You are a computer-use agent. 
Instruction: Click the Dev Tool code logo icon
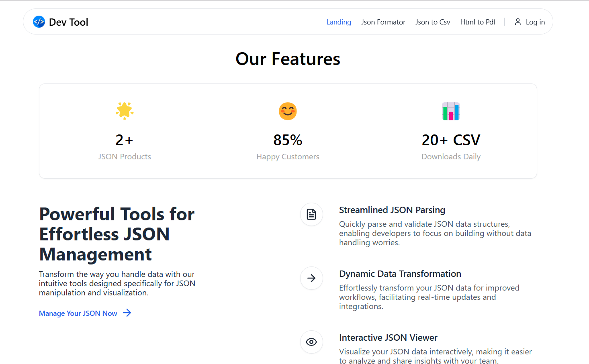39,22
